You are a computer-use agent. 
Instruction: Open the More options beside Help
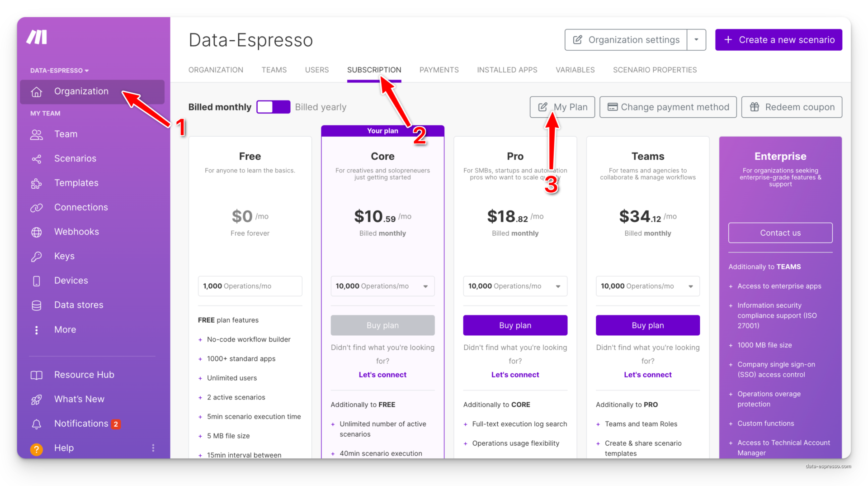tap(153, 448)
